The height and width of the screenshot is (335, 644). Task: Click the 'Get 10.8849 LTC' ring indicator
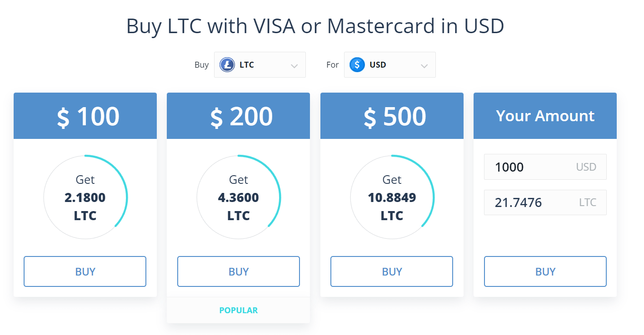[x=392, y=197]
